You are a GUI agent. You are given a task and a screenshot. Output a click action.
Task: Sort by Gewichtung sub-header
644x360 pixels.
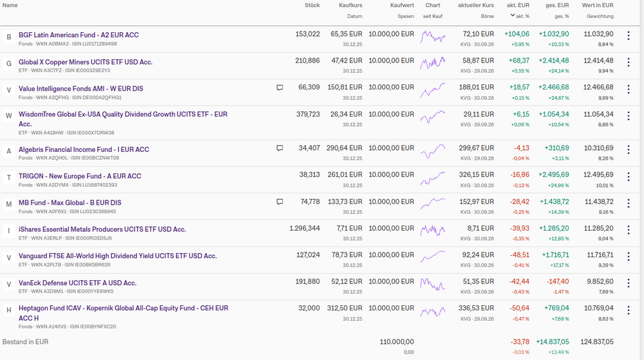tap(600, 16)
